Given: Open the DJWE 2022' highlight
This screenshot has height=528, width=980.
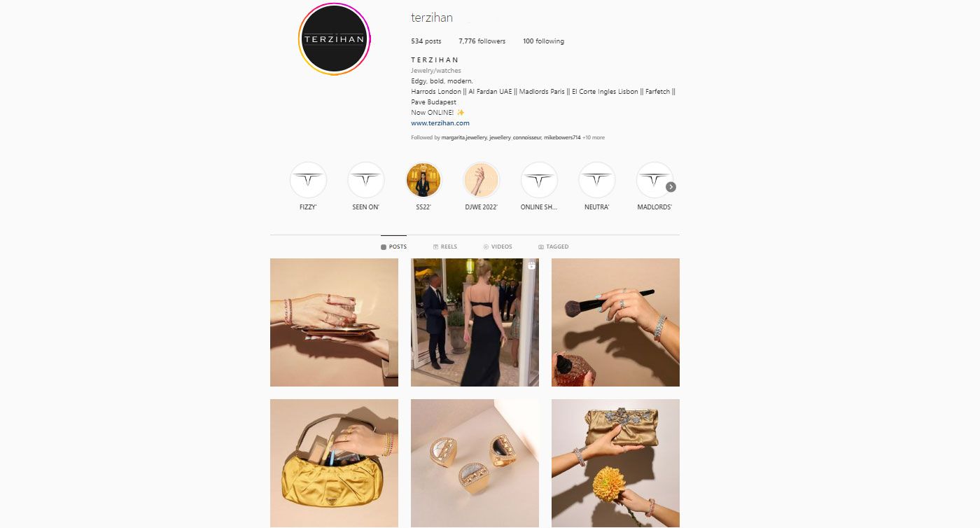Looking at the screenshot, I should (x=482, y=180).
